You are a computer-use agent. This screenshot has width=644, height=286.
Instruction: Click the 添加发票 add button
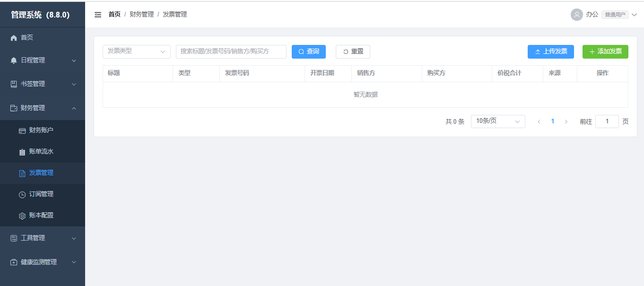605,52
